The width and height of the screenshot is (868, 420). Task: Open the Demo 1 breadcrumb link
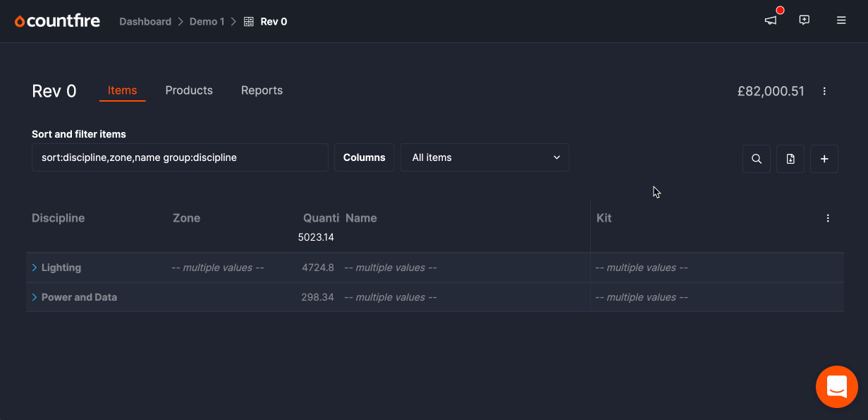pos(207,21)
